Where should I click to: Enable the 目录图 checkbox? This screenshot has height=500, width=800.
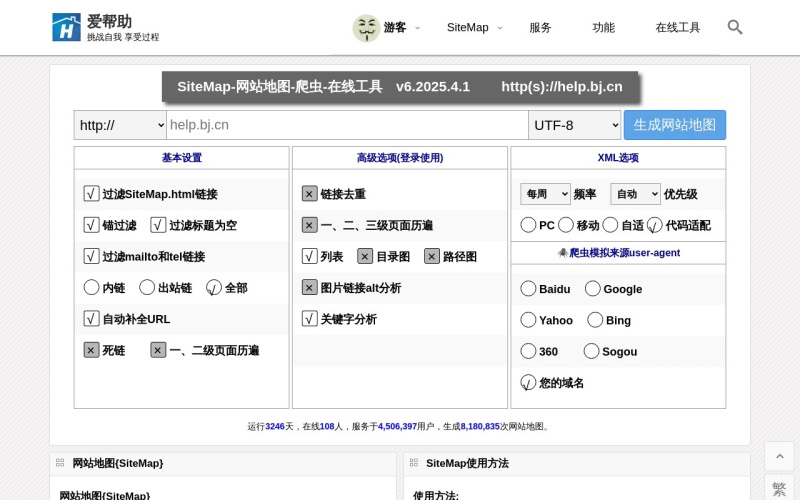tap(365, 256)
